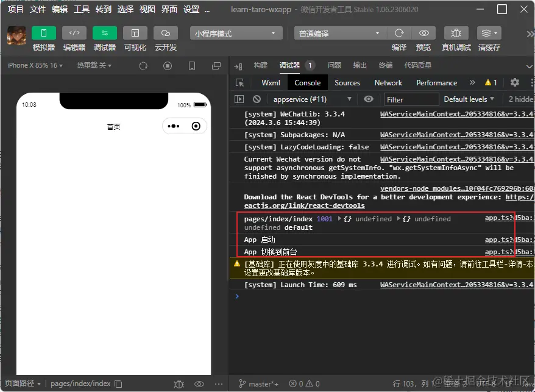Open the 普通编译 compile mode dropdown
Image resolution: width=535 pixels, height=392 pixels.
click(x=340, y=33)
